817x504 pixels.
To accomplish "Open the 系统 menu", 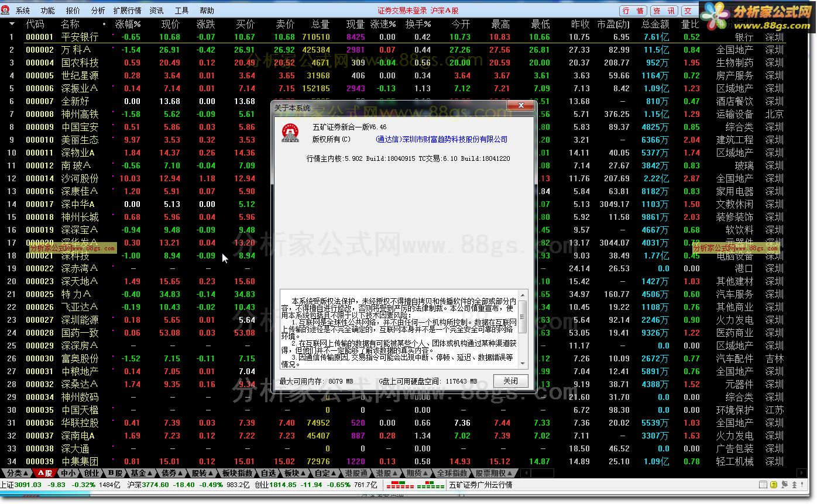I will click(x=23, y=11).
